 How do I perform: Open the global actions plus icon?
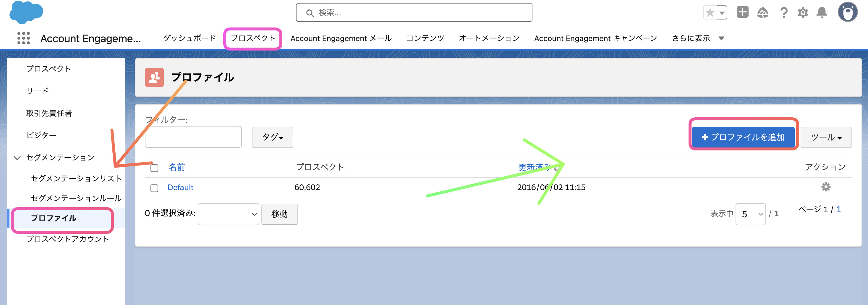click(x=742, y=12)
